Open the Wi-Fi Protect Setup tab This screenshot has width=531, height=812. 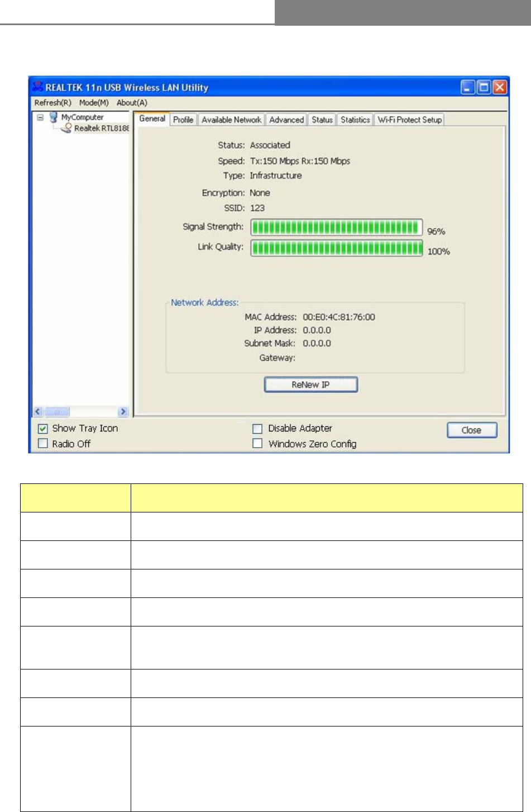tap(409, 120)
